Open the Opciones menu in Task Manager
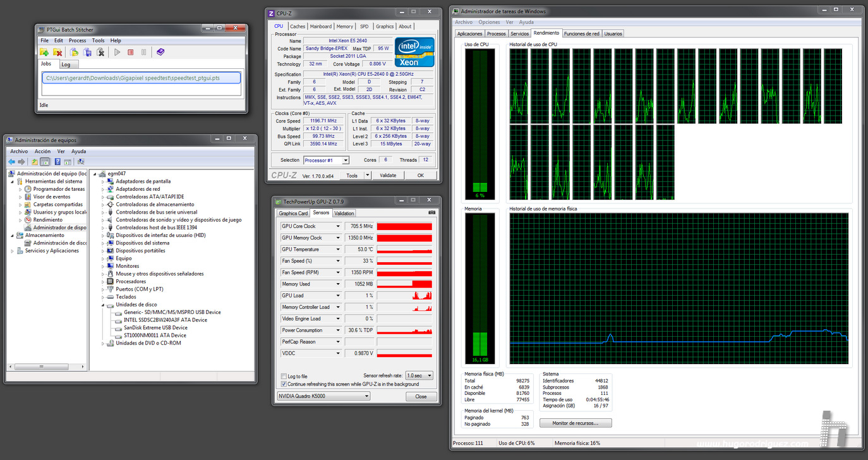The image size is (868, 460). coord(489,22)
